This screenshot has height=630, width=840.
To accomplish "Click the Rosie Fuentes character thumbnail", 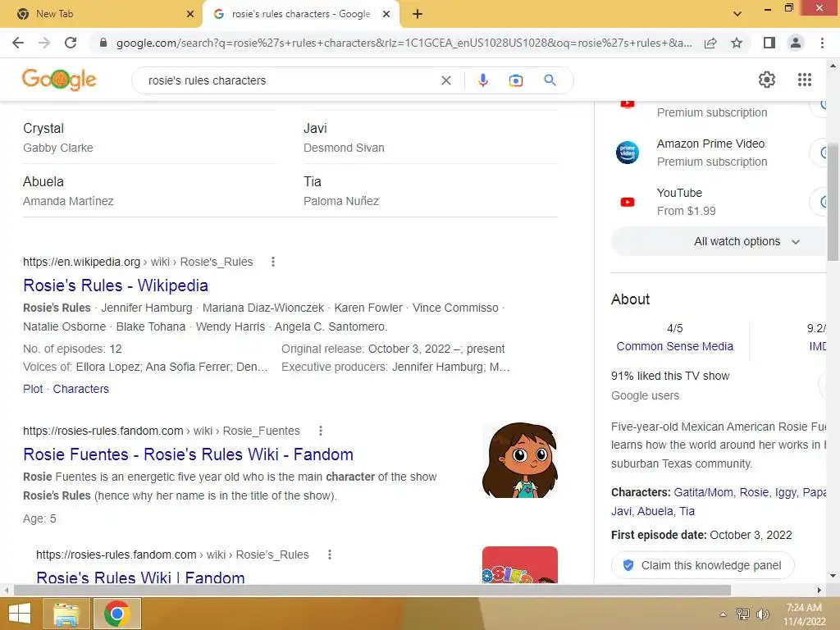I will (519, 460).
